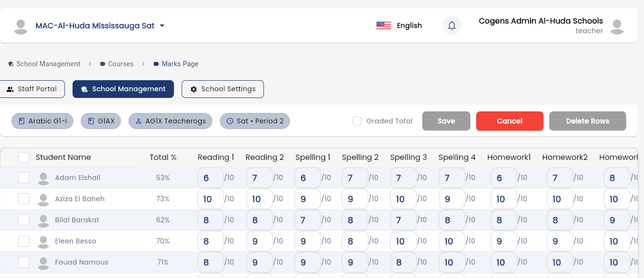Screen dimensions: 644x278
Task: Click the teacher icon on AG1X Teacherogs chip
Action: (139, 121)
